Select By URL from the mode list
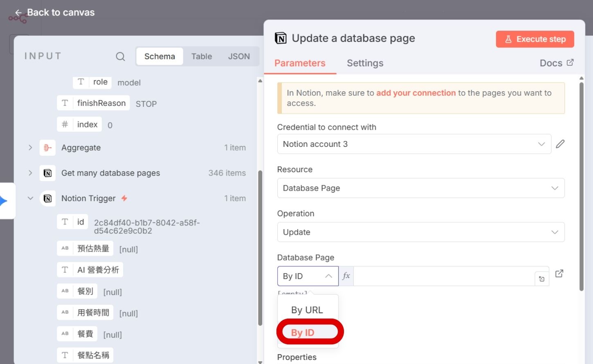 (307, 310)
